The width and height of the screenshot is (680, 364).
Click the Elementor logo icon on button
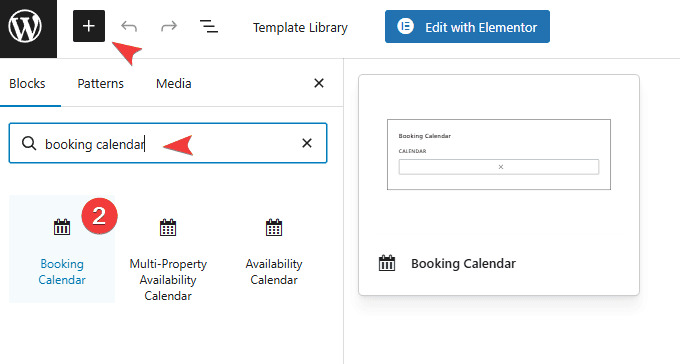pyautogui.click(x=405, y=26)
